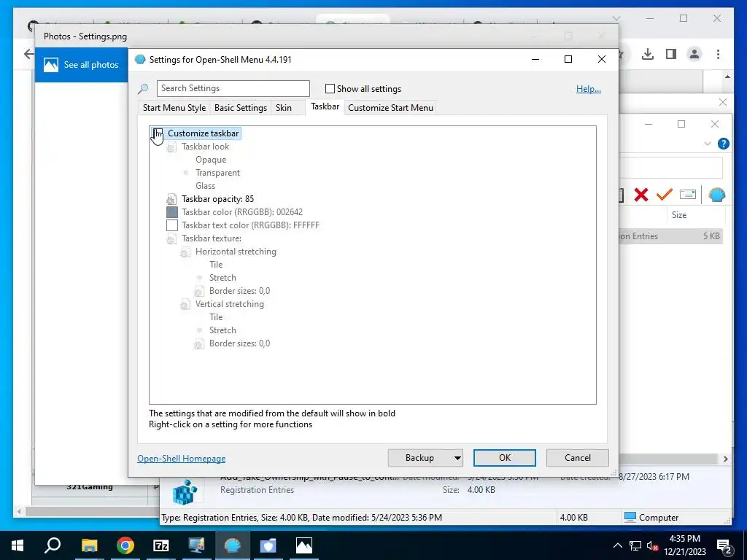Switch to the Start Menu Style tab
The width and height of the screenshot is (747, 560).
click(x=174, y=108)
